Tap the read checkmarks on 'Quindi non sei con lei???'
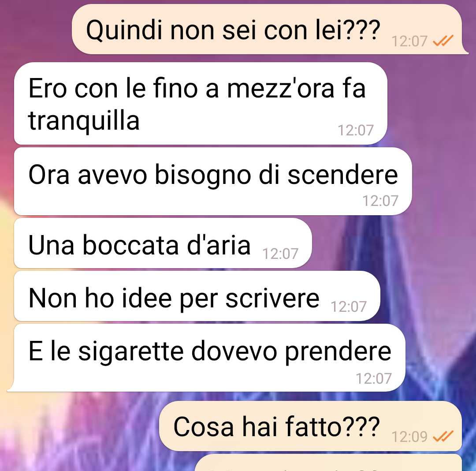This screenshot has width=476, height=471. [443, 41]
